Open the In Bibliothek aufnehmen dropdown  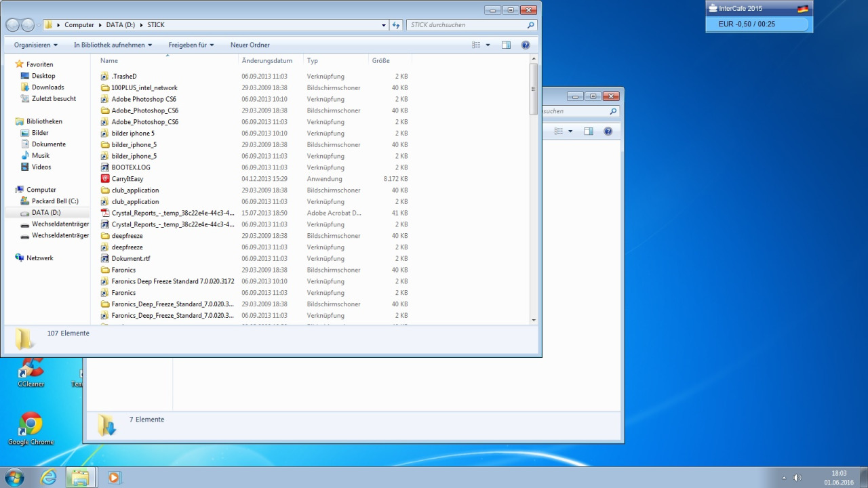coord(113,45)
